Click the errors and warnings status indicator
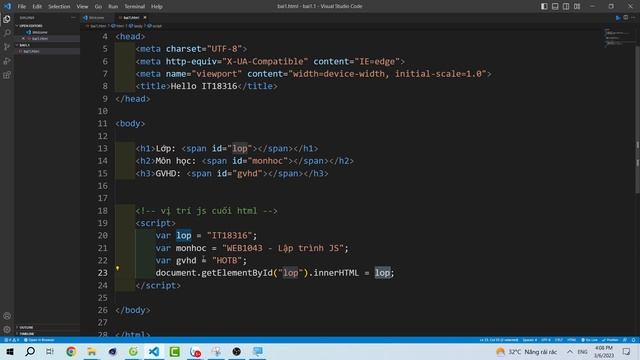The height and width of the screenshot is (360, 640). [11, 340]
